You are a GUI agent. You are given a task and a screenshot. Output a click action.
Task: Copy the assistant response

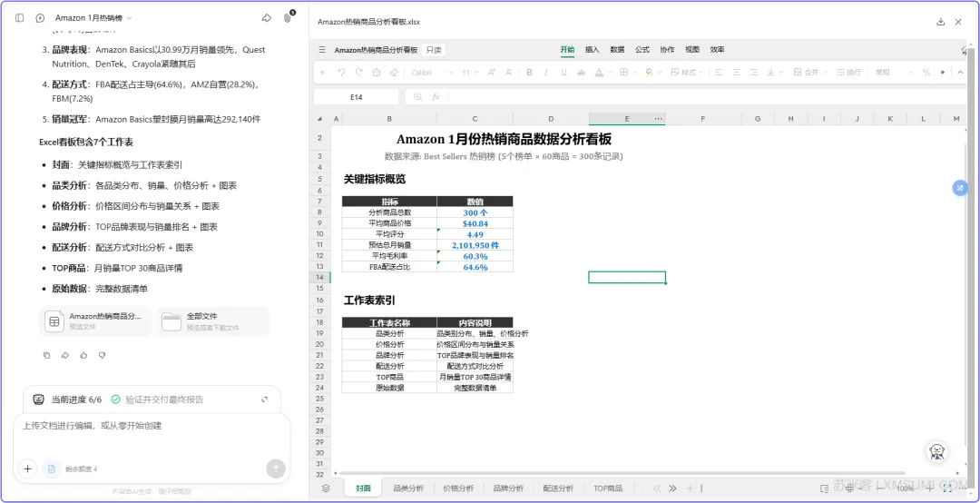[x=47, y=355]
